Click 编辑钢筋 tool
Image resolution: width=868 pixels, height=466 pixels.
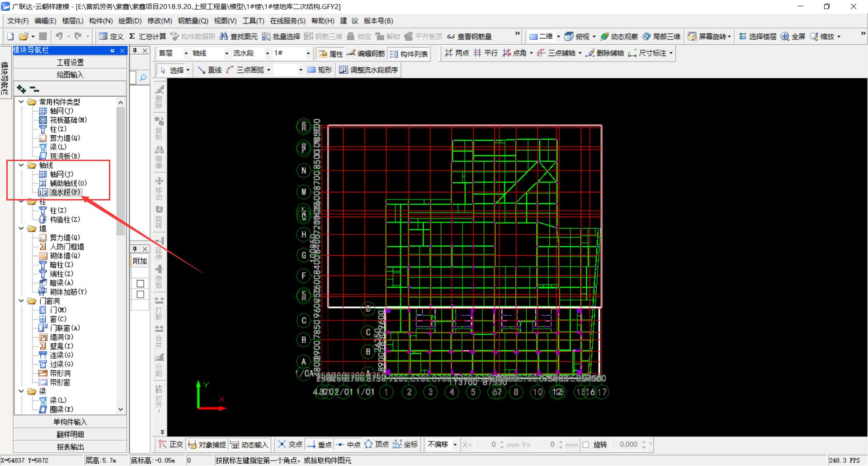[x=366, y=54]
